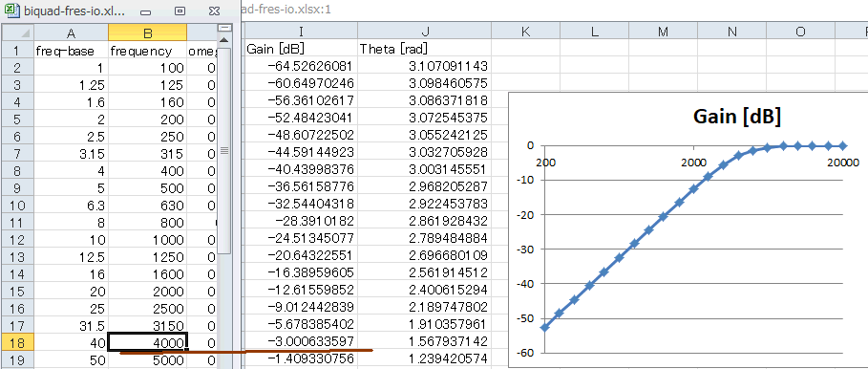This screenshot has width=868, height=369.
Task: Select gain cell -28.3910182
Action: pos(301,221)
